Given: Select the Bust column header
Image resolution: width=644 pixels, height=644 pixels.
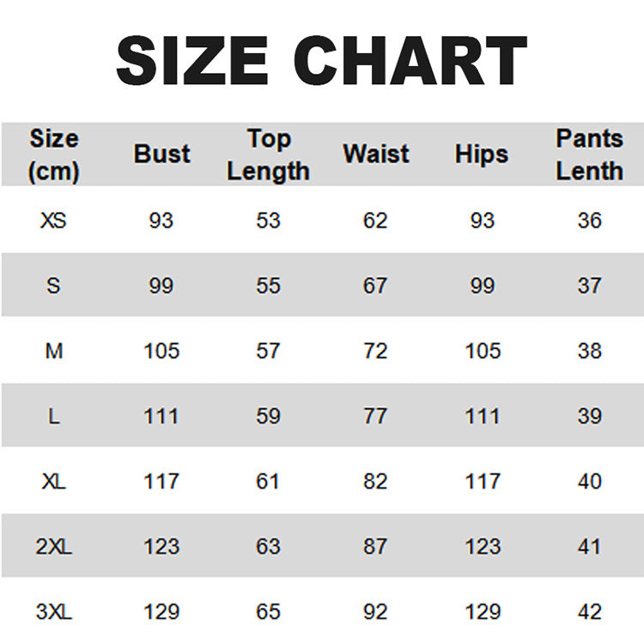Looking at the screenshot, I should (x=161, y=155).
